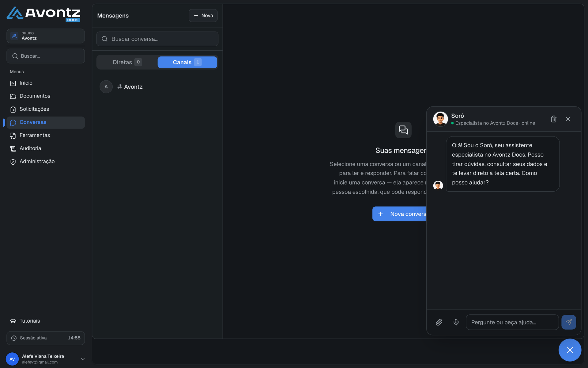Delete the Sorô chat with trash icon

(x=553, y=119)
